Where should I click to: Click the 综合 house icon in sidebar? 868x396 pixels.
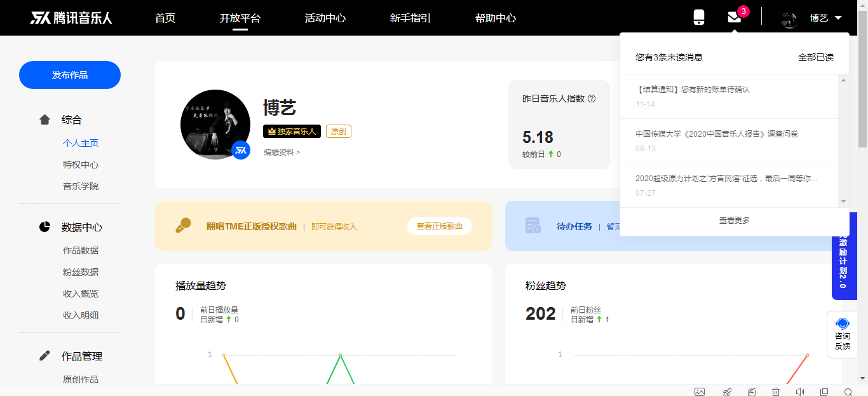click(44, 119)
